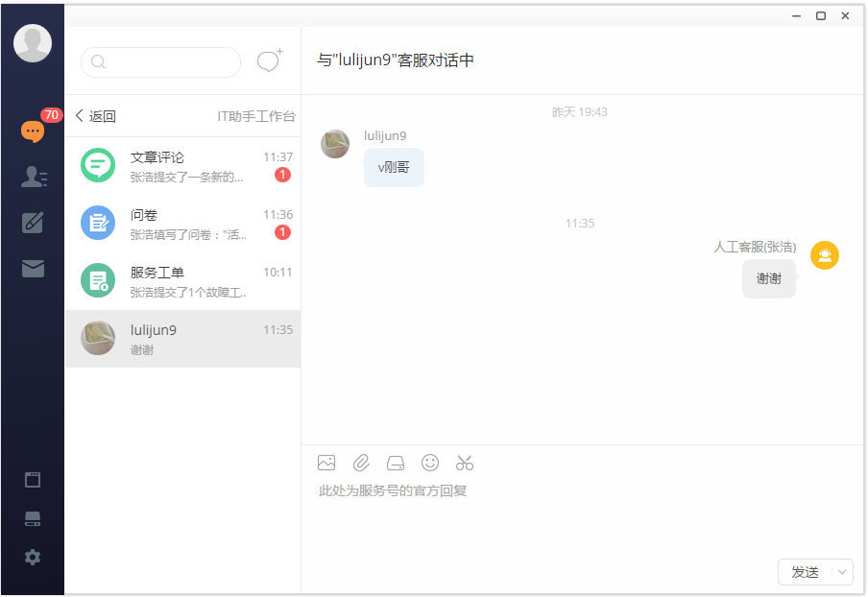
Task: Close the window
Action: [845, 16]
